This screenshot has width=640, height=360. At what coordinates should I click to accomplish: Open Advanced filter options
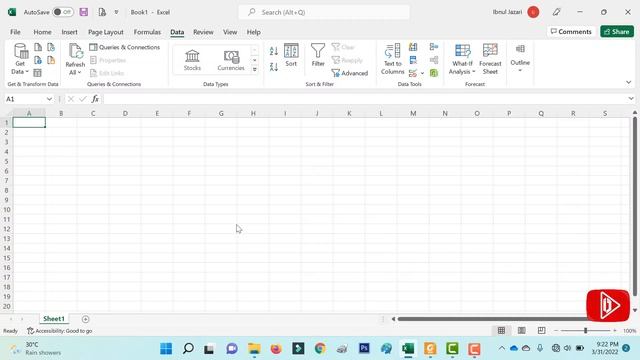(349, 73)
